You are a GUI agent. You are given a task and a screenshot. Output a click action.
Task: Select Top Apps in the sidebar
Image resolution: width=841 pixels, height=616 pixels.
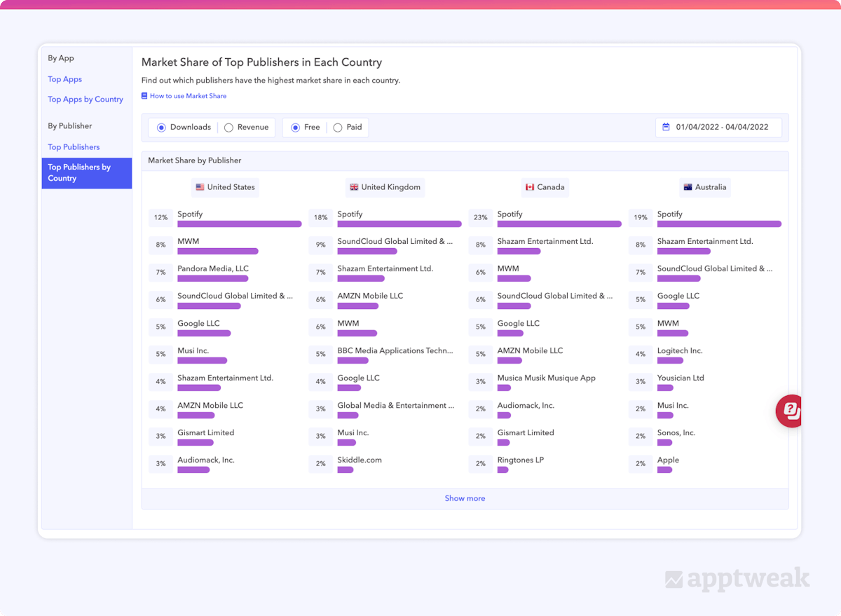[x=64, y=79]
